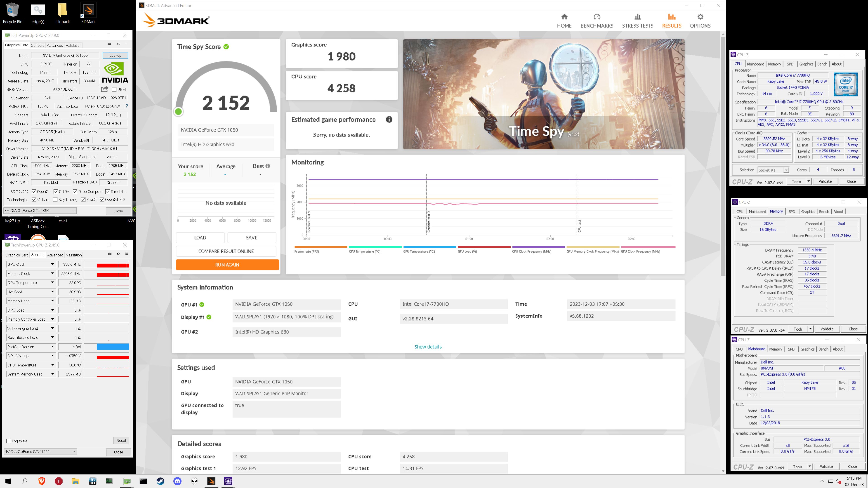The height and width of the screenshot is (488, 868).
Task: Open the Stress Tests icon in 3DMark
Action: (x=637, y=17)
